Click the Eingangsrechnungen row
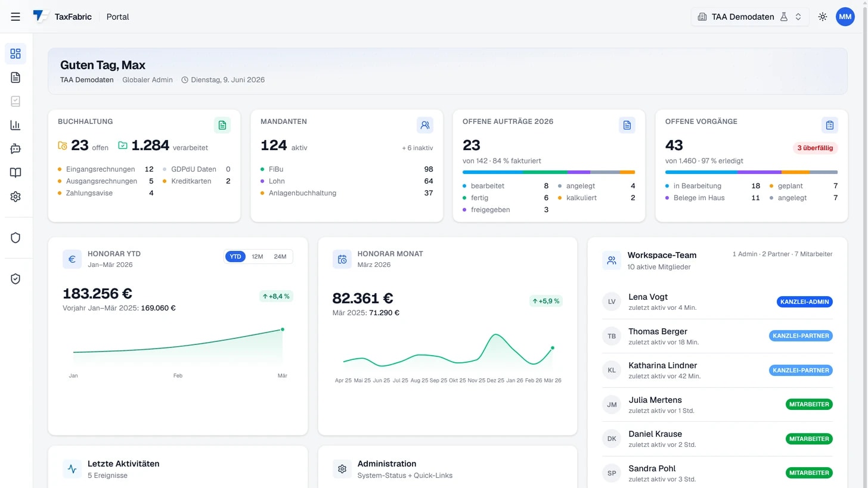This screenshot has height=488, width=868. pos(106,169)
